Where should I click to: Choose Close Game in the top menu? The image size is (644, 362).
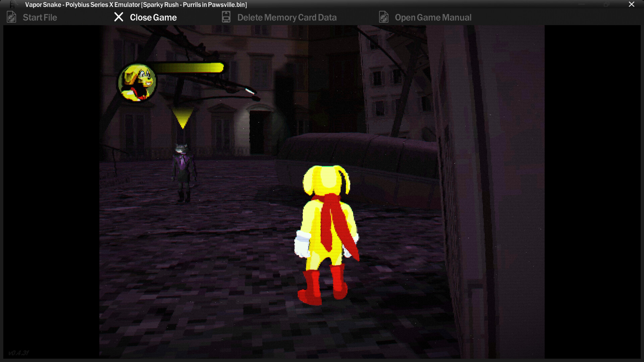(x=153, y=17)
